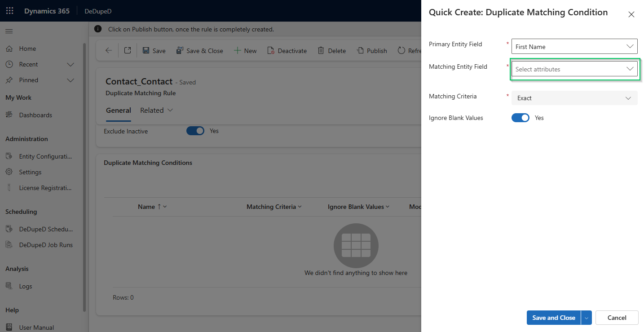This screenshot has width=644, height=332.
Task: Switch to the General tab
Action: pyautogui.click(x=119, y=111)
